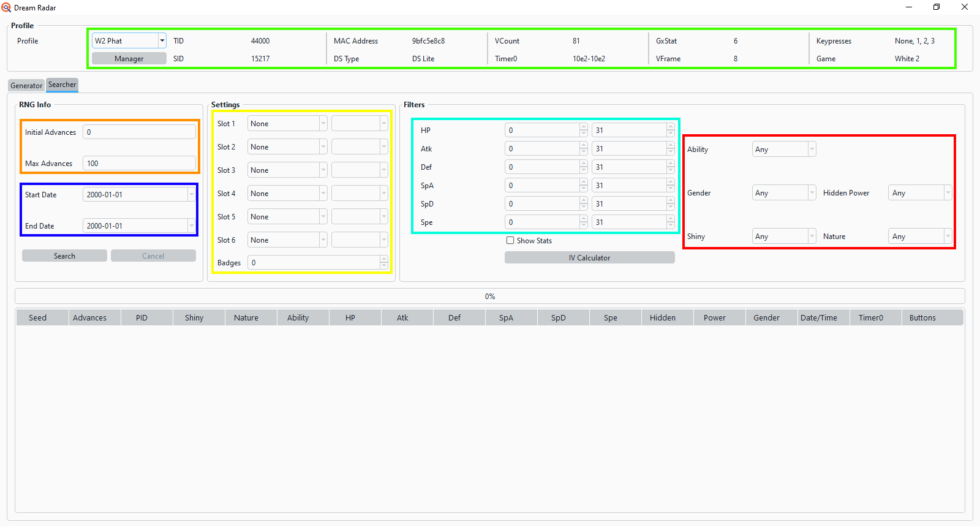Sort results by PID column

pyautogui.click(x=146, y=318)
